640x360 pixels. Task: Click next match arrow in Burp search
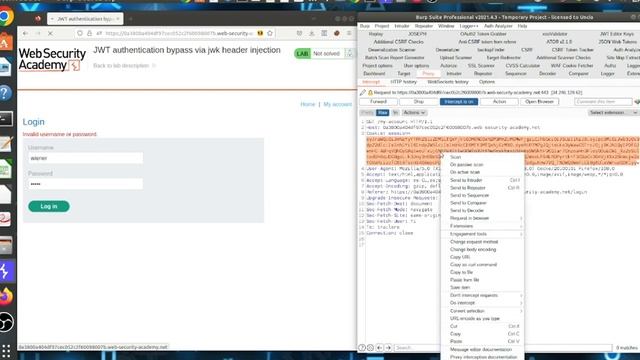(x=388, y=348)
